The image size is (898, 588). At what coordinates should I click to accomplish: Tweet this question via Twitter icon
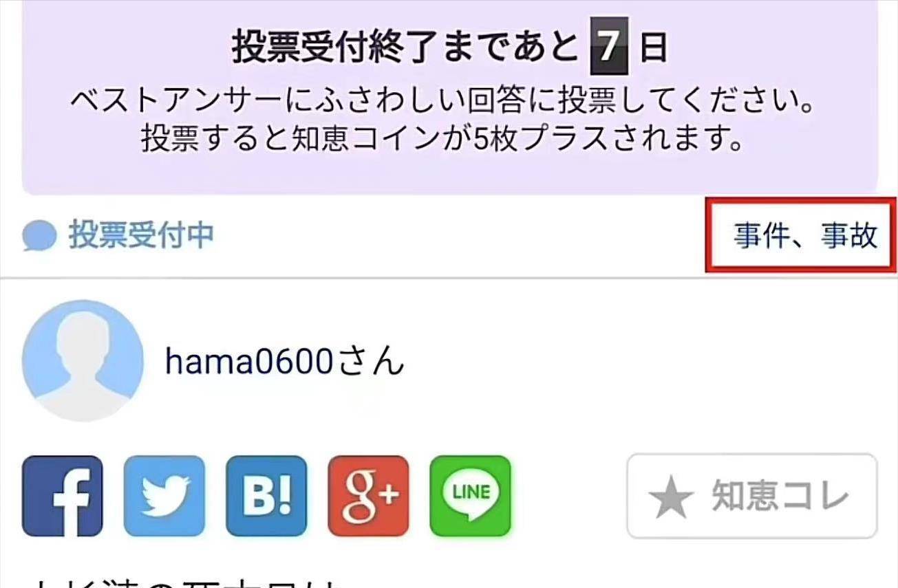point(164,496)
